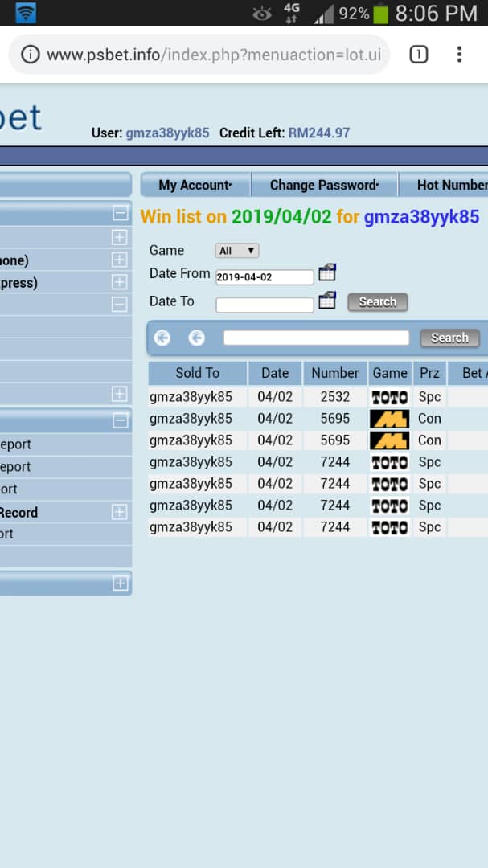
Task: Expand the bottom sidebar plus section
Action: (x=121, y=583)
